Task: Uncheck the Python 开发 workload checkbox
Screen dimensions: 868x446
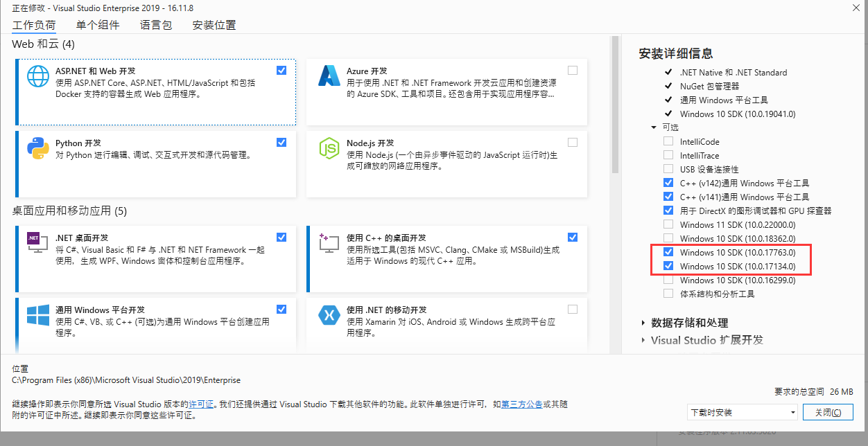Action: pyautogui.click(x=281, y=142)
